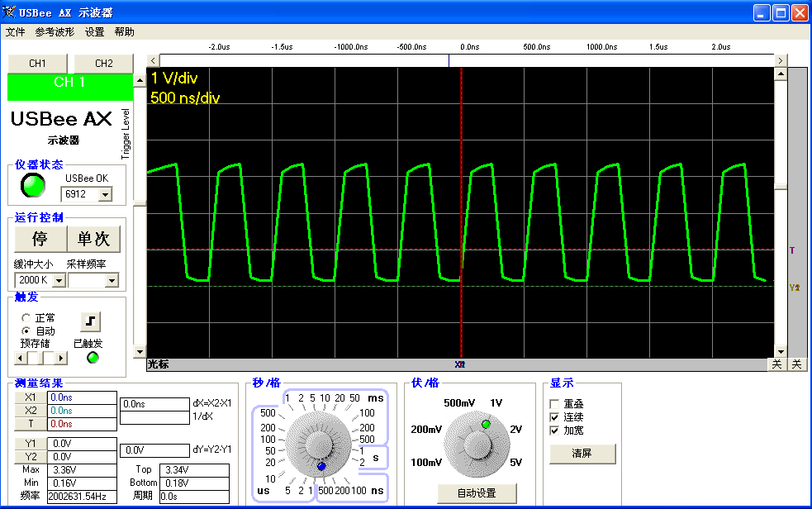The width and height of the screenshot is (812, 509).
Task: Open the 缓冲大小 2000 K dropdown
Action: (59, 281)
